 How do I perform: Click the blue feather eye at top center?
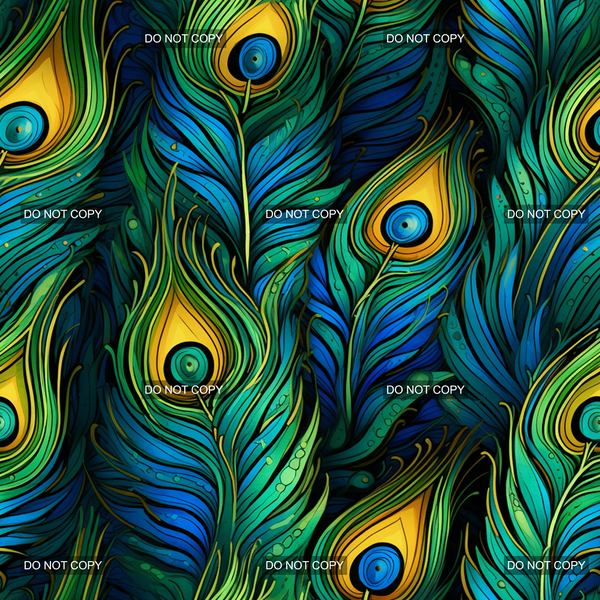258,53
